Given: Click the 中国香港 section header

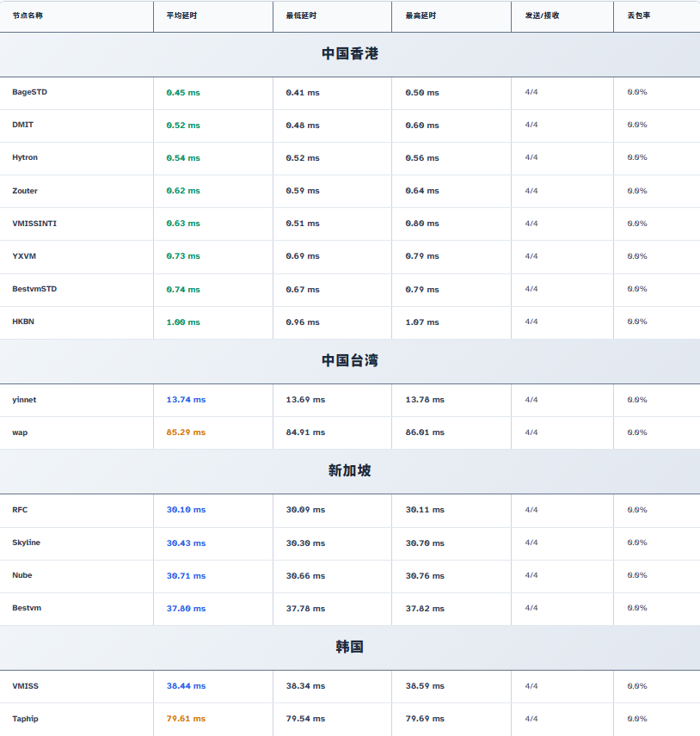Looking at the screenshot, I should (350, 53).
